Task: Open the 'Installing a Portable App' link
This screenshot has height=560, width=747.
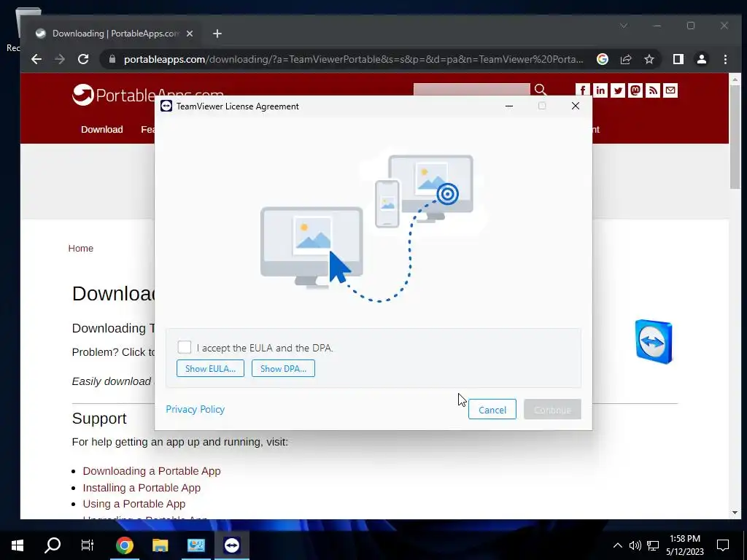Action: pyautogui.click(x=142, y=488)
